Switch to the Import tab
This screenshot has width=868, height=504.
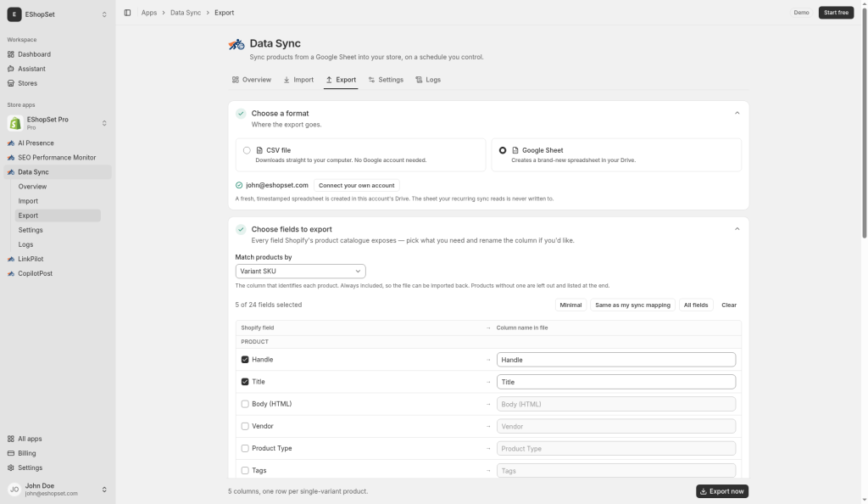pyautogui.click(x=298, y=80)
